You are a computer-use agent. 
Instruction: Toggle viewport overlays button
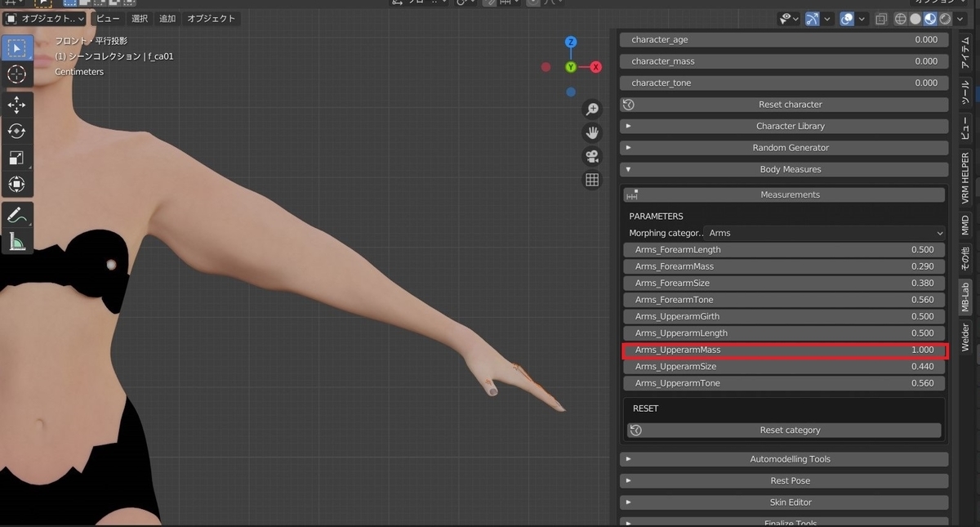[x=847, y=19]
